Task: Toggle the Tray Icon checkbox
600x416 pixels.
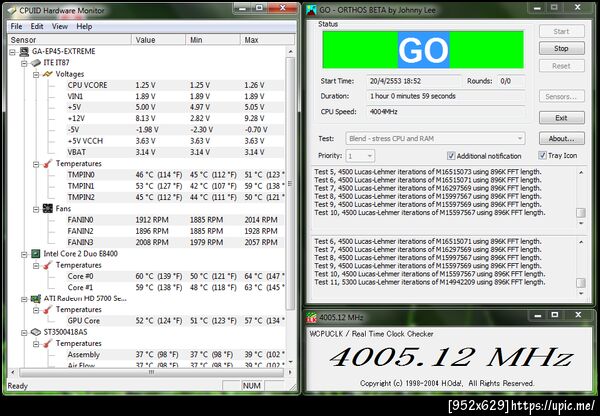Action: (542, 155)
